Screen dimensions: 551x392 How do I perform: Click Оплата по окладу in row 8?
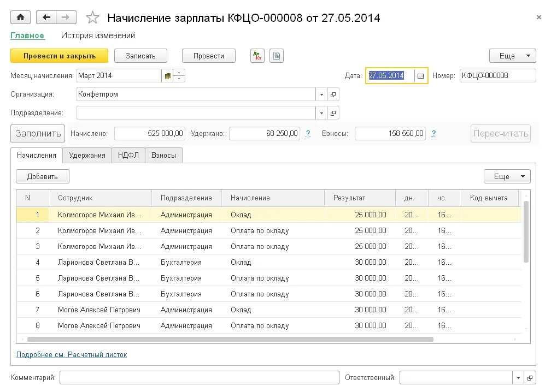273,326
